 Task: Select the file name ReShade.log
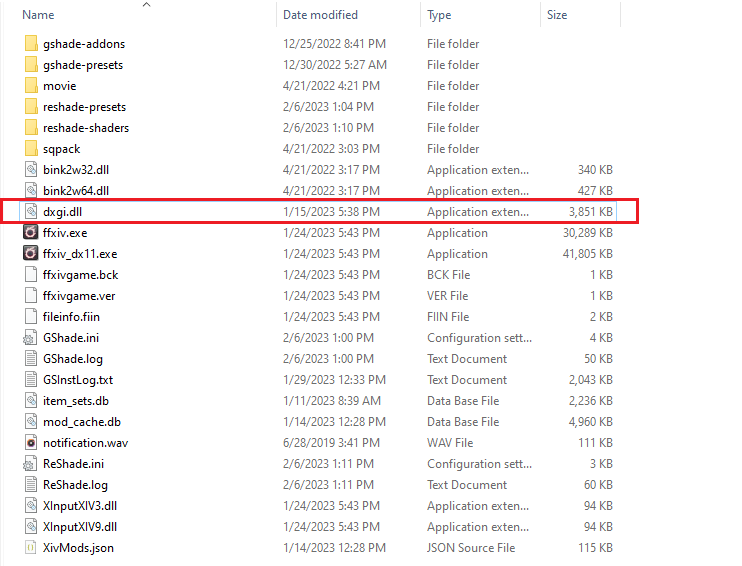pyautogui.click(x=75, y=485)
